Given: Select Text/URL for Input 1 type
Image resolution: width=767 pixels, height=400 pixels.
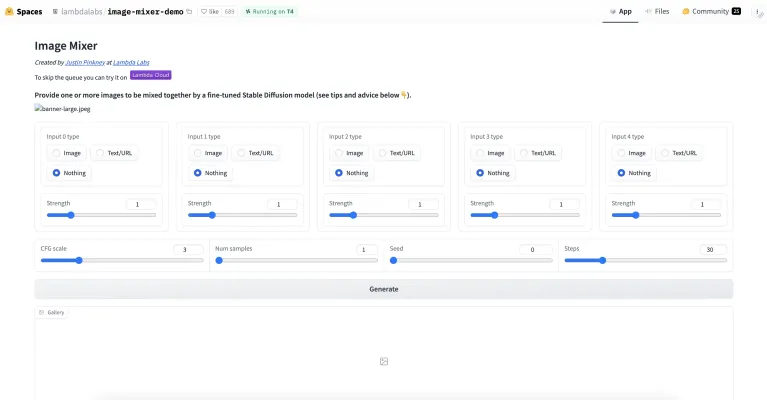Looking at the screenshot, I should click(x=256, y=153).
